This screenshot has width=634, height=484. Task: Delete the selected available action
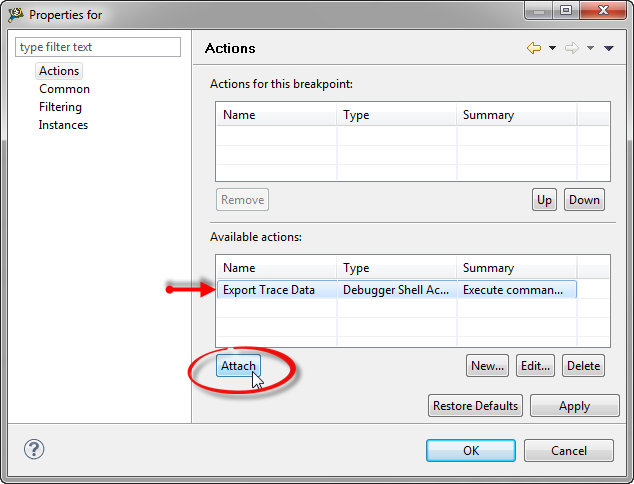pos(583,366)
